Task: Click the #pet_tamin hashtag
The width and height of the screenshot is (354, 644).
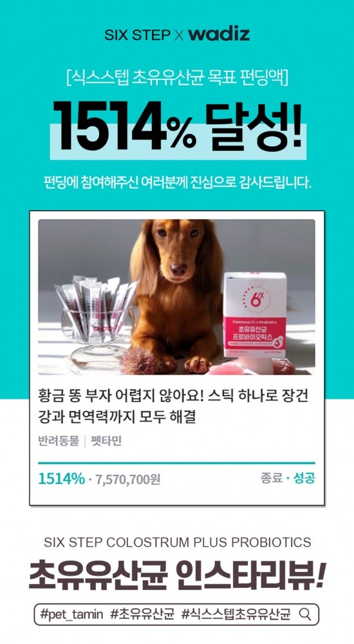Action: pos(72,614)
